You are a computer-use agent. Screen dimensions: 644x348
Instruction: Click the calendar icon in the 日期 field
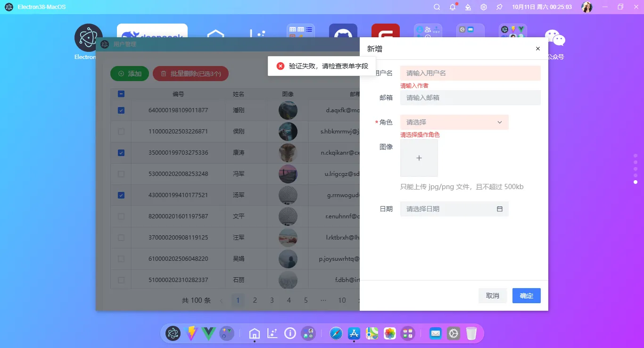(499, 208)
